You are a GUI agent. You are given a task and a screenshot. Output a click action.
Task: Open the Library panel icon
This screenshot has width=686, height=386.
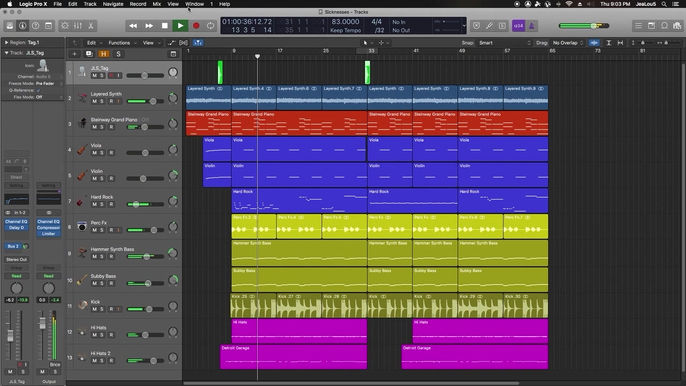pyautogui.click(x=10, y=26)
